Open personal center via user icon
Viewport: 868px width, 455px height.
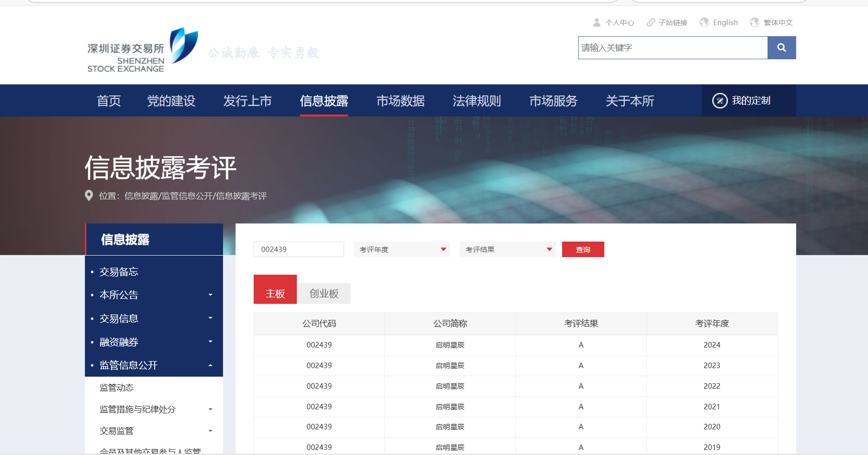(597, 23)
